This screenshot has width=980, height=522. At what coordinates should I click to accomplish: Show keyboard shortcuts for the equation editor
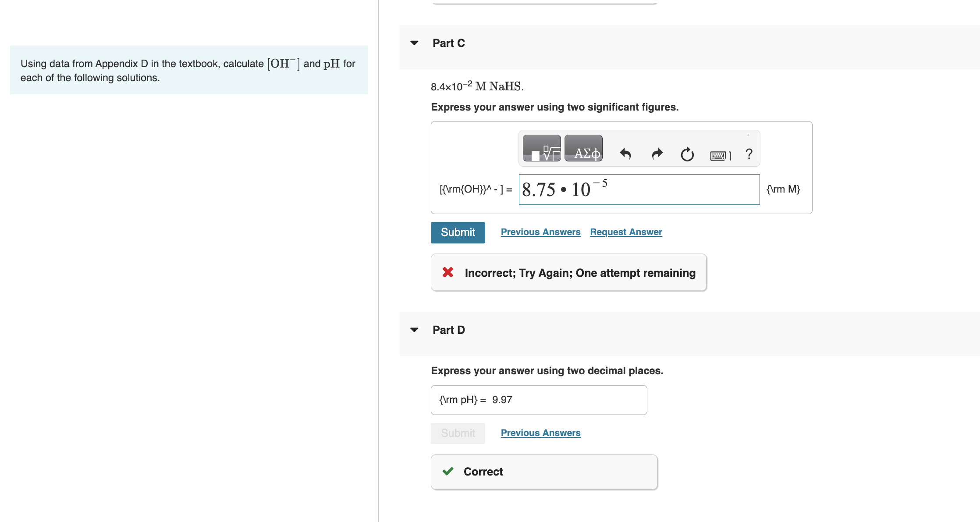[718, 154]
